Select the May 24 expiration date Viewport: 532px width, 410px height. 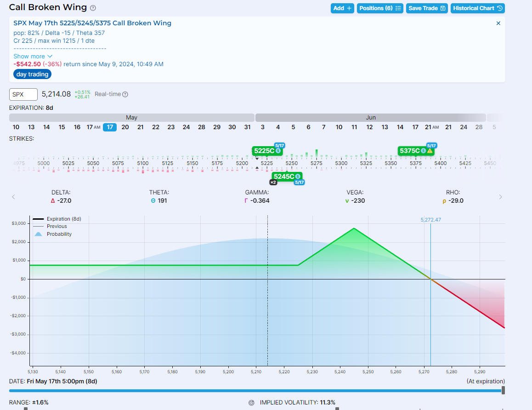coord(186,127)
